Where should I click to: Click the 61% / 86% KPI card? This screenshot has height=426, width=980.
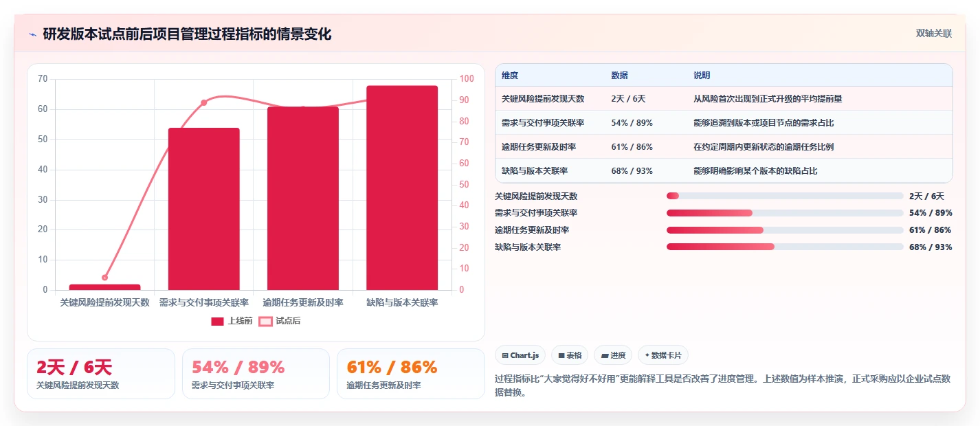411,374
